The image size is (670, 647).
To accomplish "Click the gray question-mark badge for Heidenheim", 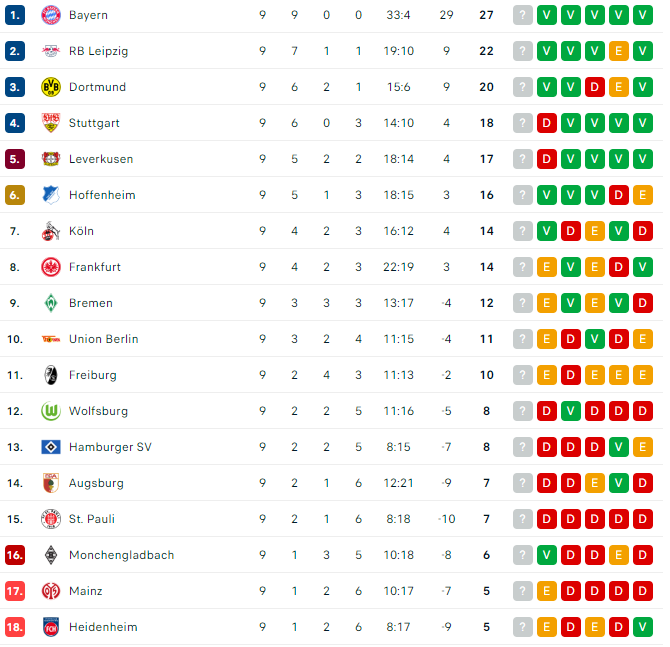I will coord(523,627).
